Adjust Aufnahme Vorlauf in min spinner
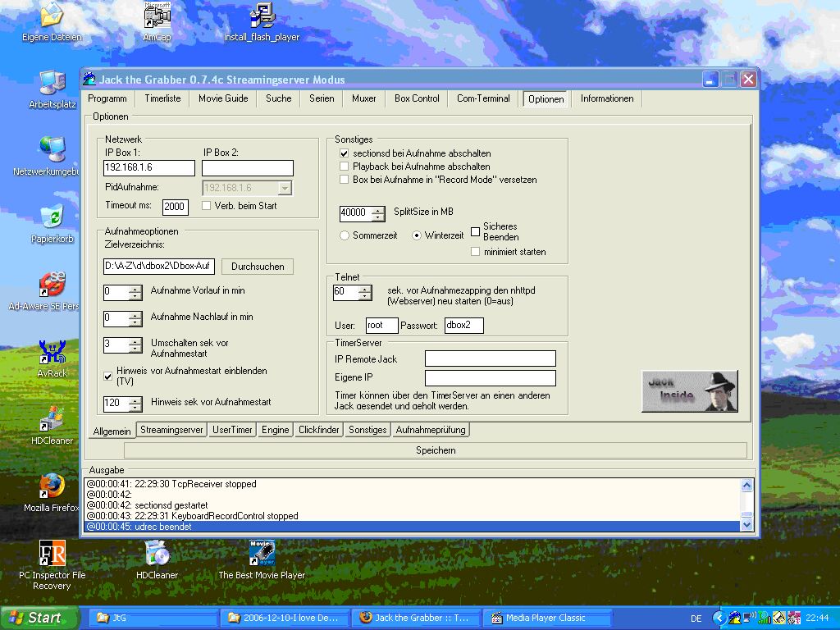The image size is (840, 630). click(x=135, y=292)
